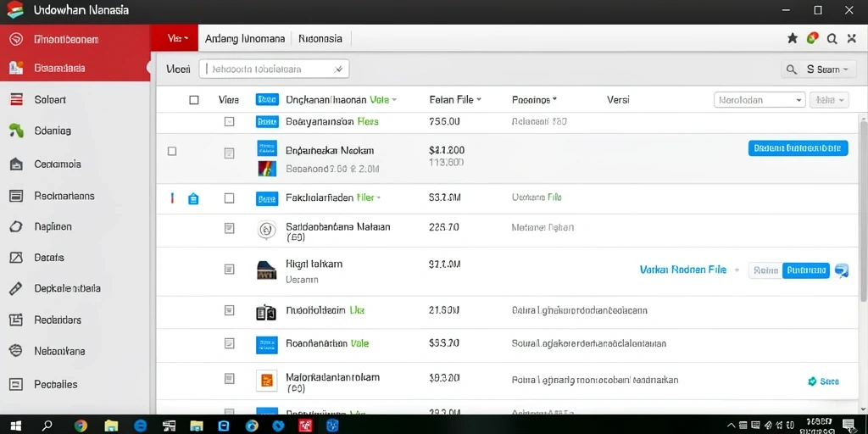Viewport: 868px width, 434px height.
Task: Open the Cectamoia sidebar section
Action: point(57,164)
